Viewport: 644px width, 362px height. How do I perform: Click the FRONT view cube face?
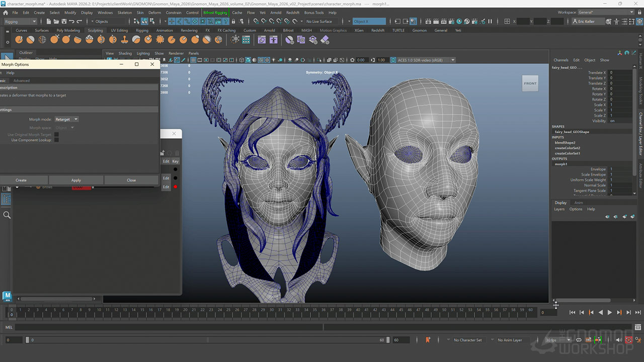pyautogui.click(x=530, y=83)
